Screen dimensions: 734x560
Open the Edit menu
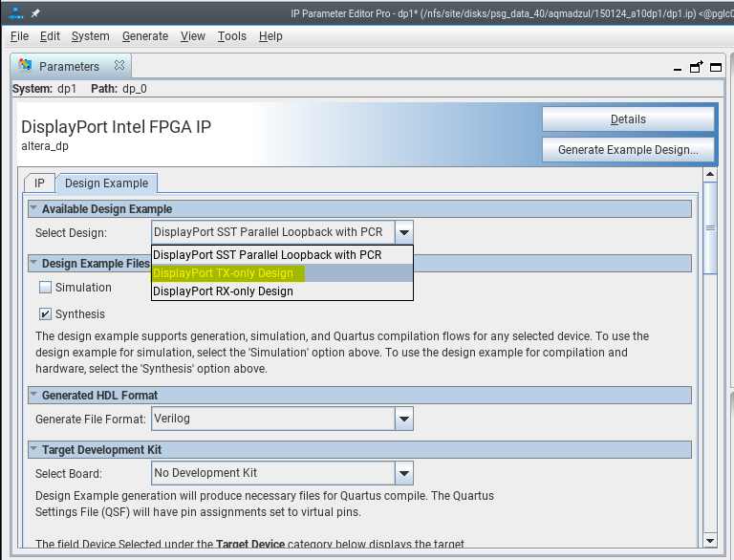(x=50, y=36)
